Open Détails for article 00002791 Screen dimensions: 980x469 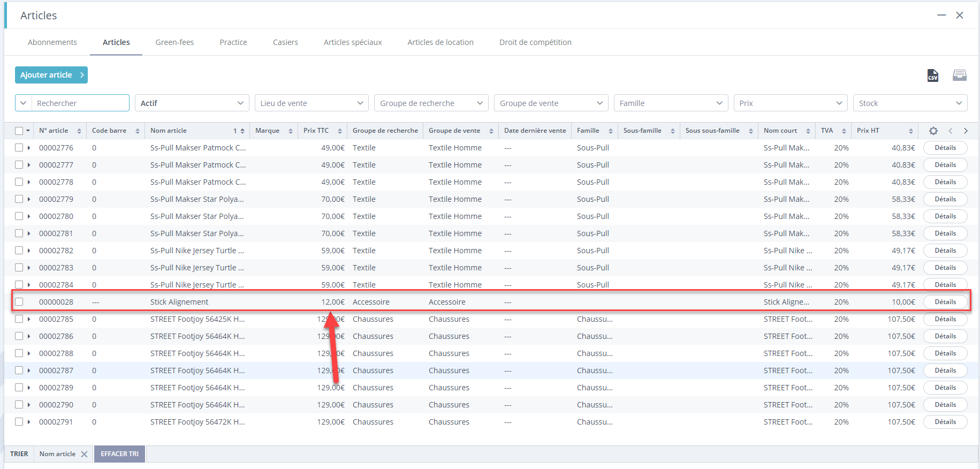(945, 422)
